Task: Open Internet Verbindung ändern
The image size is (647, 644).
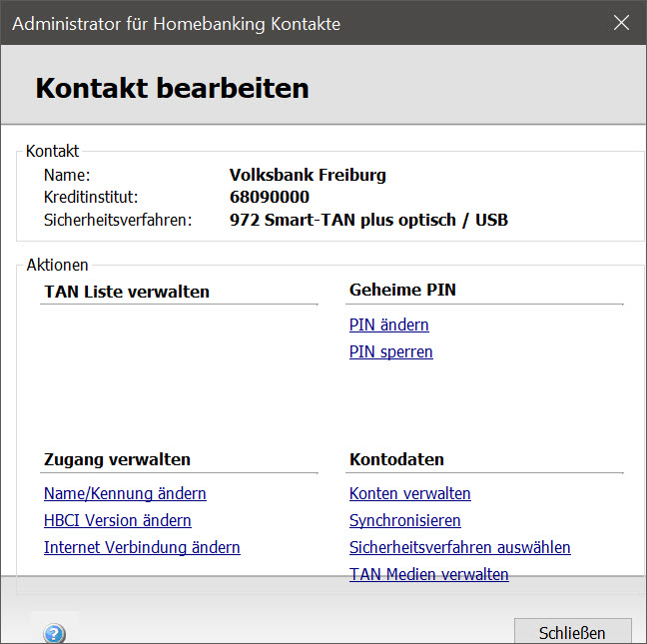Action: (x=142, y=547)
